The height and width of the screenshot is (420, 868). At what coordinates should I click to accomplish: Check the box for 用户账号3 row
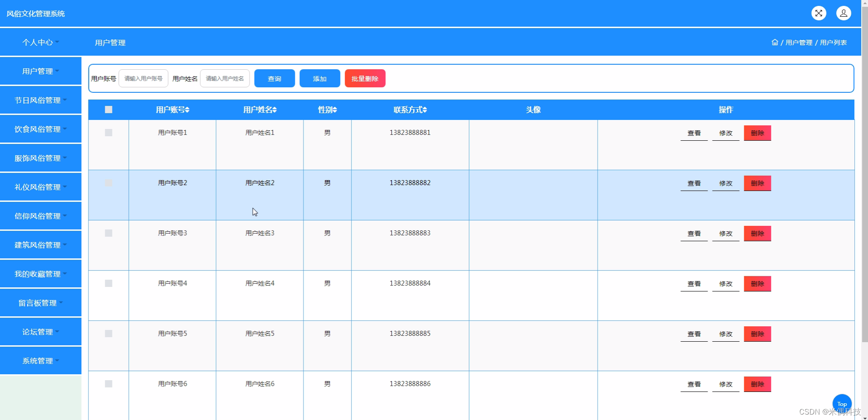pos(108,233)
